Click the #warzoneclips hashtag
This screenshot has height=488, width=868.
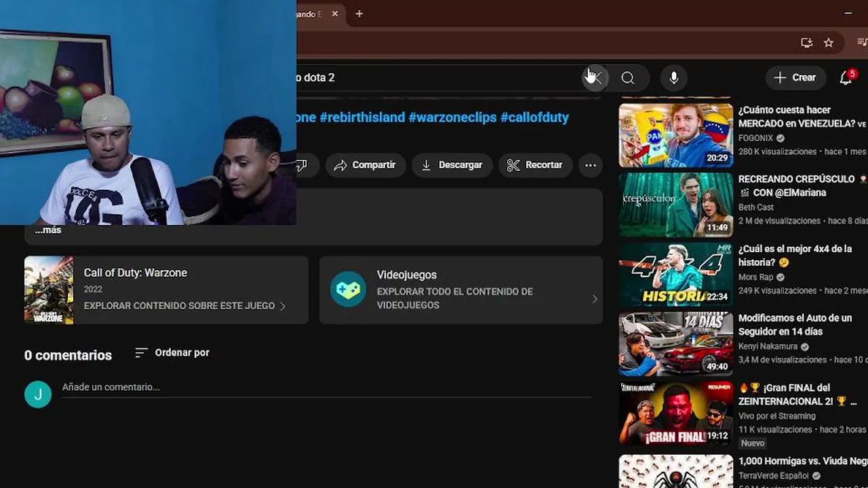pos(452,117)
